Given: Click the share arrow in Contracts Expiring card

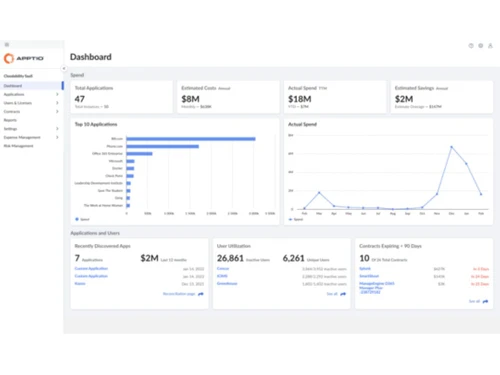Looking at the screenshot, I should [485, 301].
